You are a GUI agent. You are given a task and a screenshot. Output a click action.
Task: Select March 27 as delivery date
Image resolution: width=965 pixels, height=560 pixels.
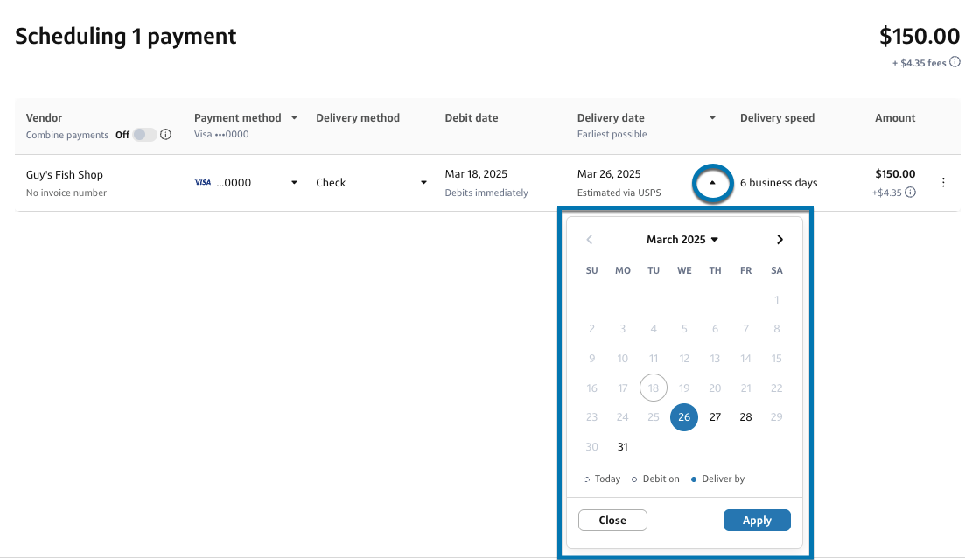[x=715, y=417]
